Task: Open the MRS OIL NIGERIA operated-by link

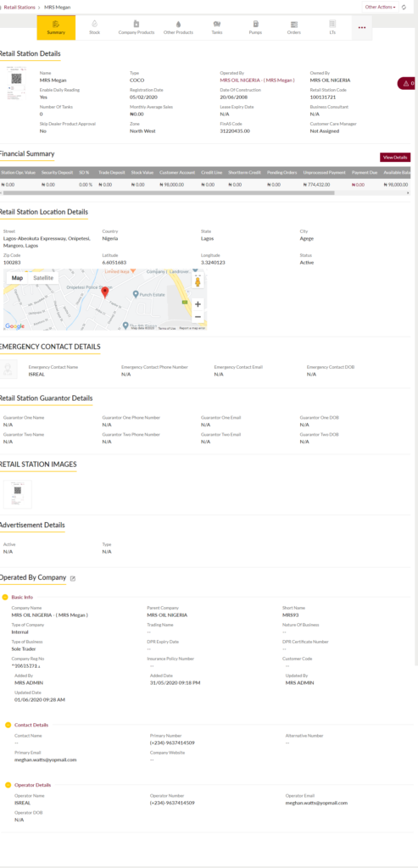Action: coord(258,81)
